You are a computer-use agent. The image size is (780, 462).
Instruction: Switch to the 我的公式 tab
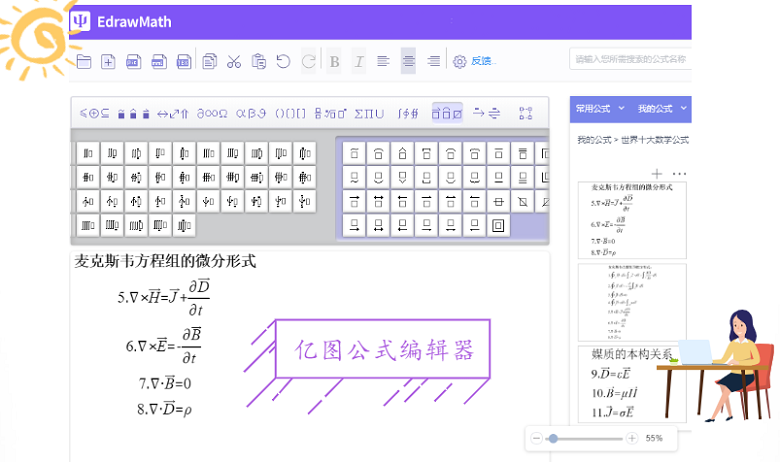click(x=655, y=108)
